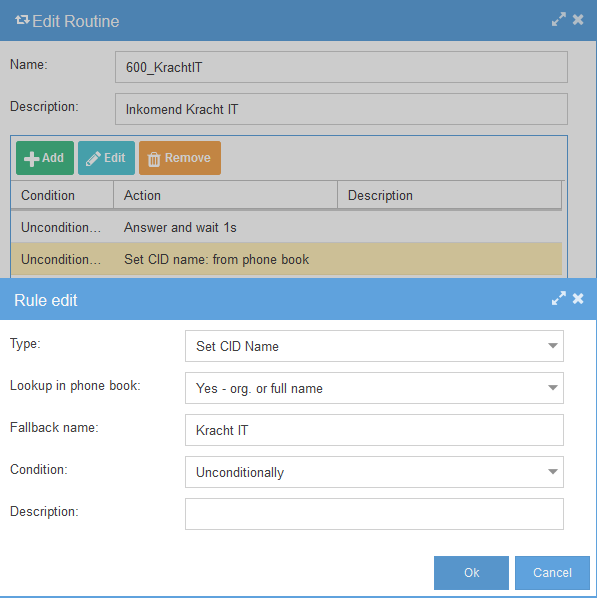Click the routine Name input field

pyautogui.click(x=341, y=67)
